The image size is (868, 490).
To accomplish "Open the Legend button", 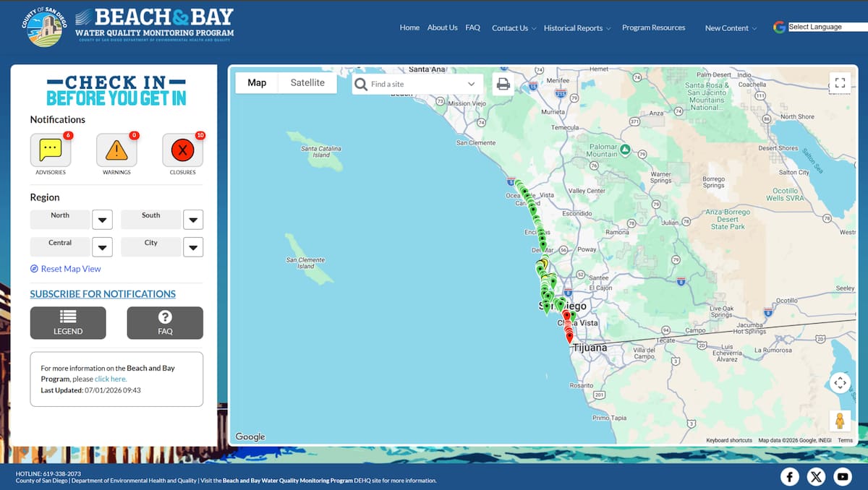I will click(x=68, y=323).
